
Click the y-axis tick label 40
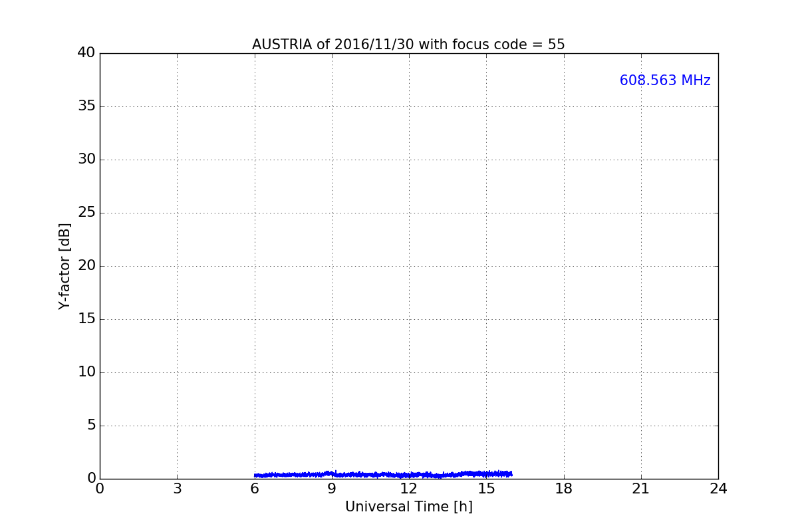pos(86,53)
